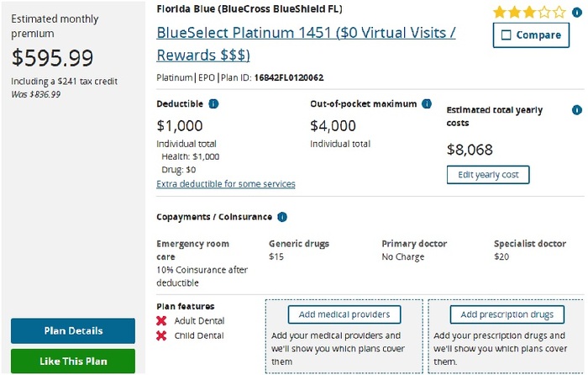Viewport: 588px width, 375px height.
Task: Open the BlueSelect Platinum 1451 plan link
Action: [x=306, y=34]
